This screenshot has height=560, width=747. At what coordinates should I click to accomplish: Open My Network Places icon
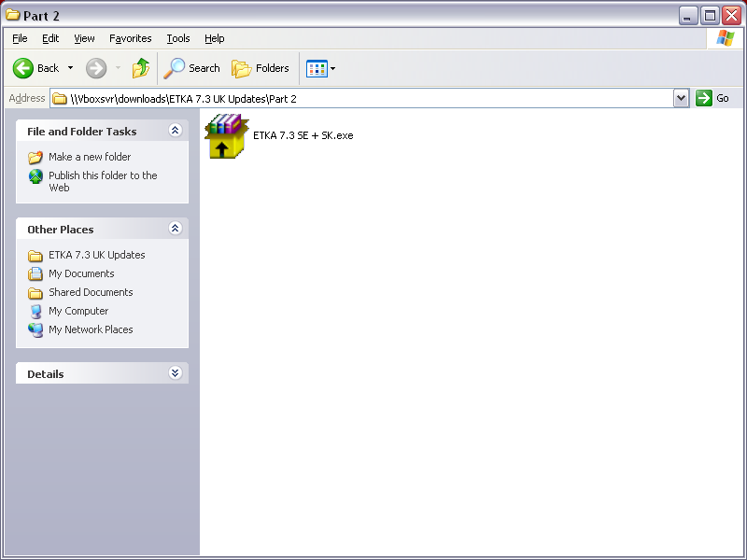point(35,329)
